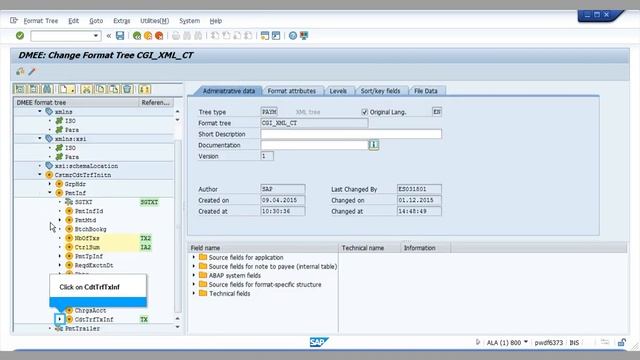
Task: Click the Referen... column header
Action: click(156, 102)
